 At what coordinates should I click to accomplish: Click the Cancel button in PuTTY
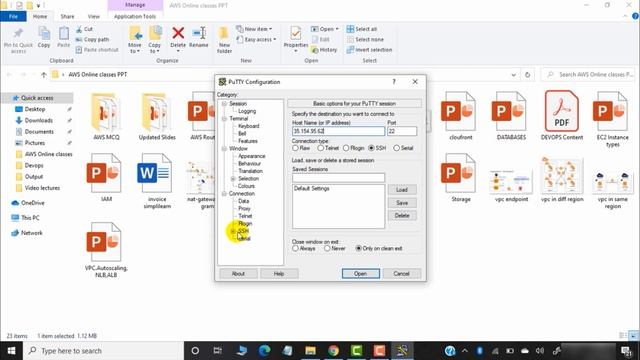point(401,273)
